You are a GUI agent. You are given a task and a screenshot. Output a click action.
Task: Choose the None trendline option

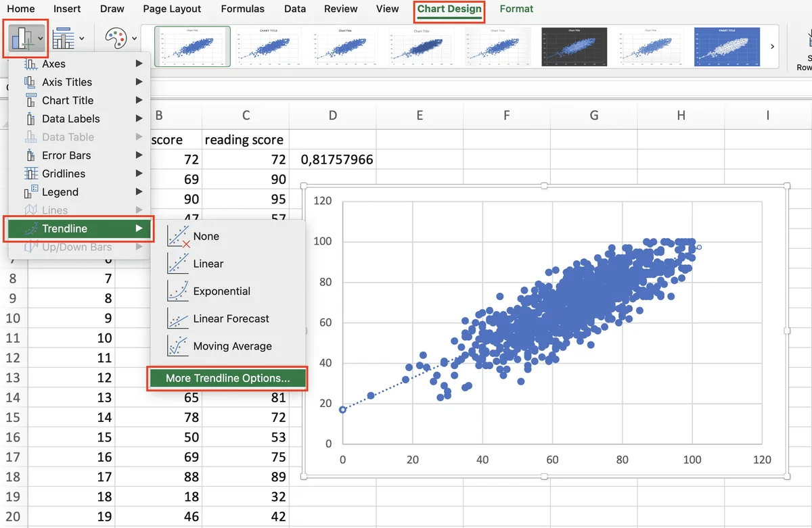(228, 236)
